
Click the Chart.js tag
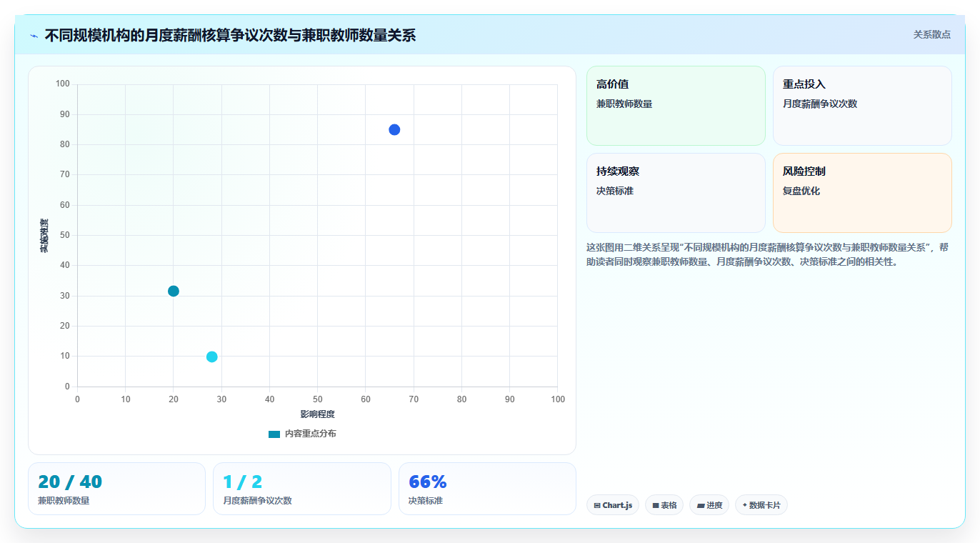(x=613, y=505)
